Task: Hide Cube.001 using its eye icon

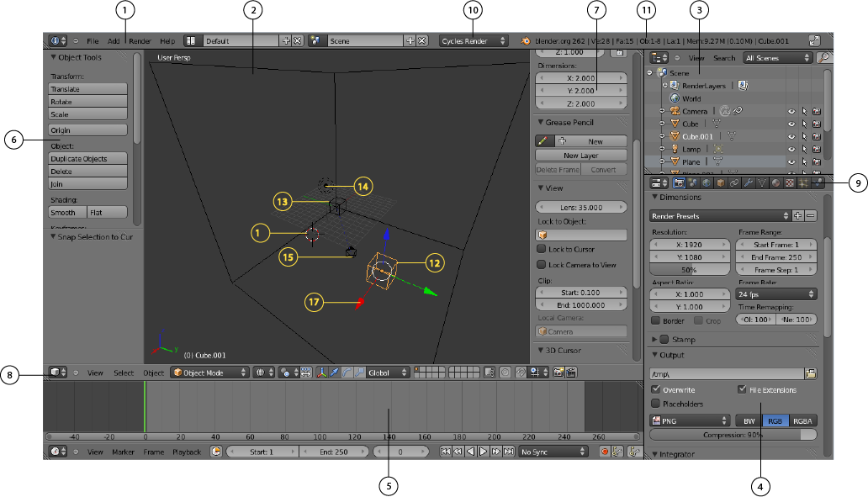Action: click(791, 137)
